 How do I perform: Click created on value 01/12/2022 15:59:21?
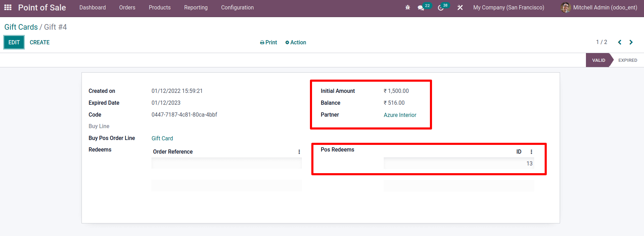(177, 91)
